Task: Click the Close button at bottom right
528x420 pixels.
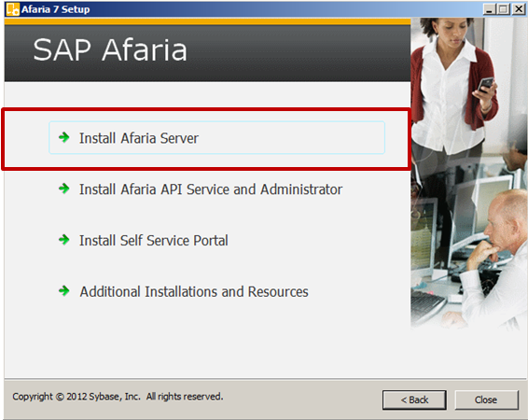Action: [486, 399]
